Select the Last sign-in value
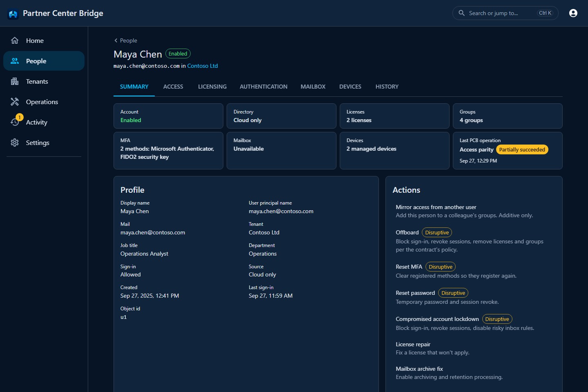 point(270,296)
